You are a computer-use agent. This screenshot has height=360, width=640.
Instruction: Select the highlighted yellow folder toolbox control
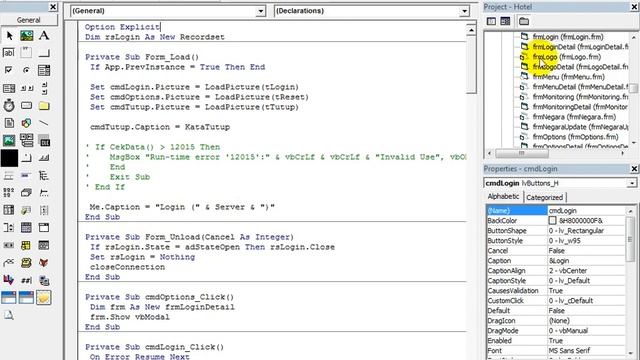[x=44, y=298]
